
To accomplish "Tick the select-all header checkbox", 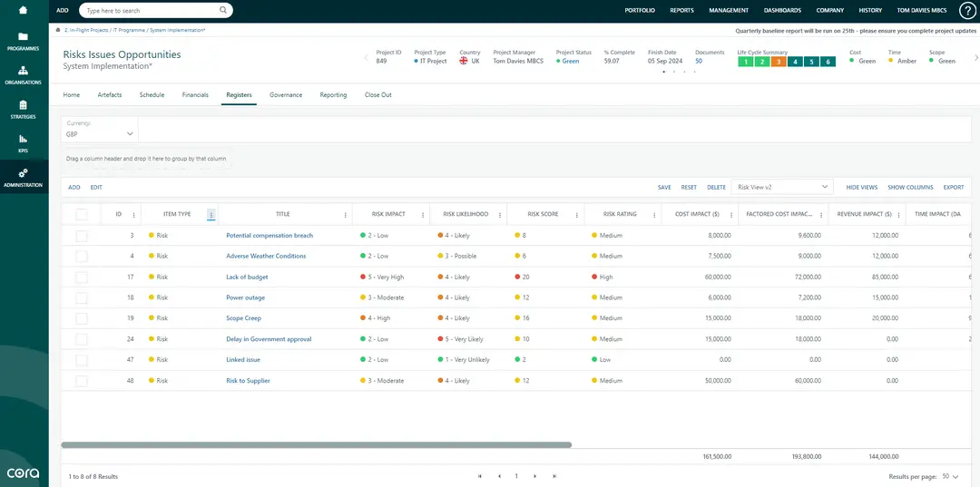I will tap(82, 215).
